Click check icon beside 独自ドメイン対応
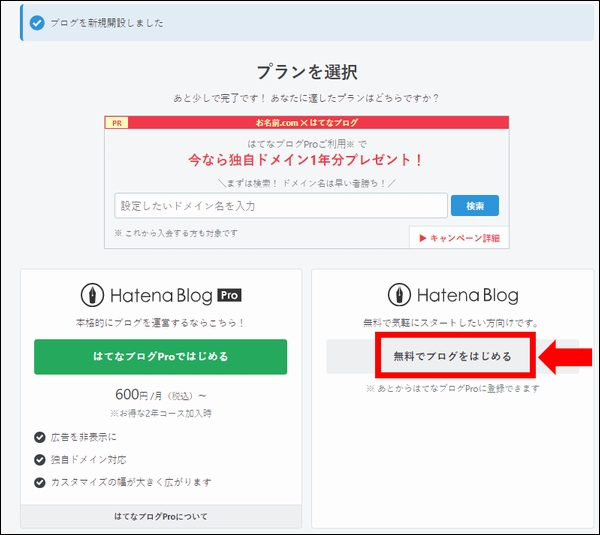Screen dimensions: 600x535 [40, 460]
